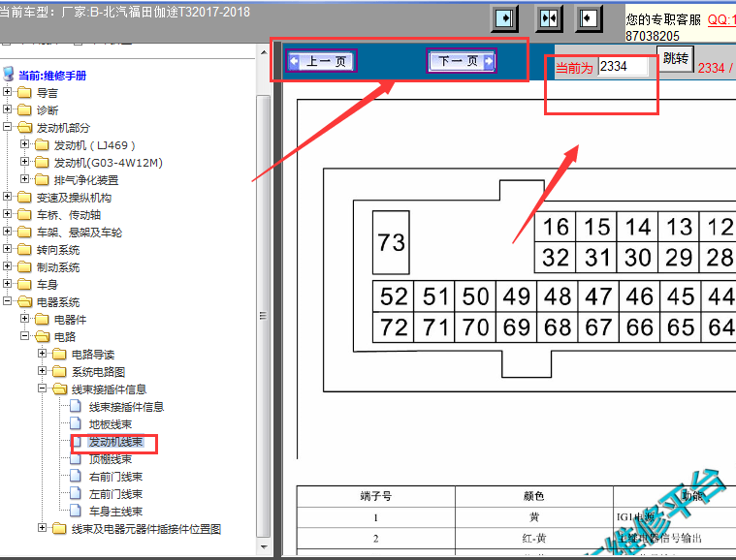This screenshot has width=736, height=560.
Task: Expand the 系统电路图 node
Action: [x=42, y=370]
